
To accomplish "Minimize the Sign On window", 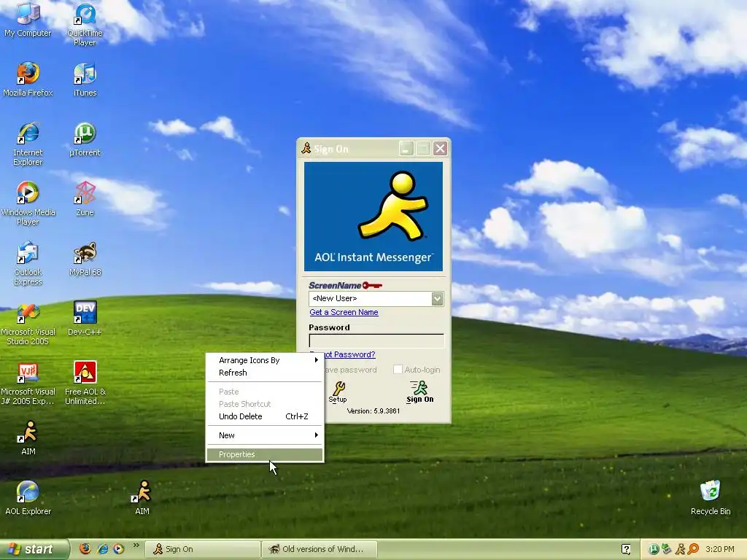I will [x=406, y=149].
